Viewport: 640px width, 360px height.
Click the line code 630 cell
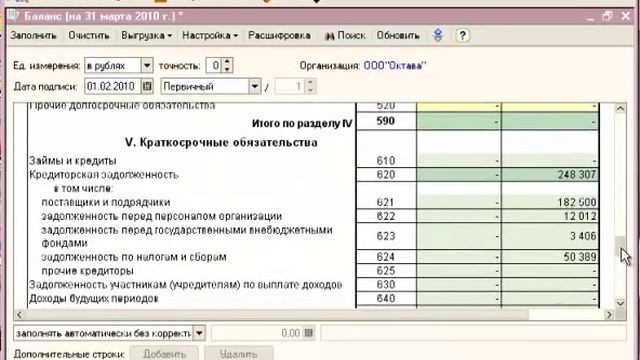pyautogui.click(x=386, y=285)
